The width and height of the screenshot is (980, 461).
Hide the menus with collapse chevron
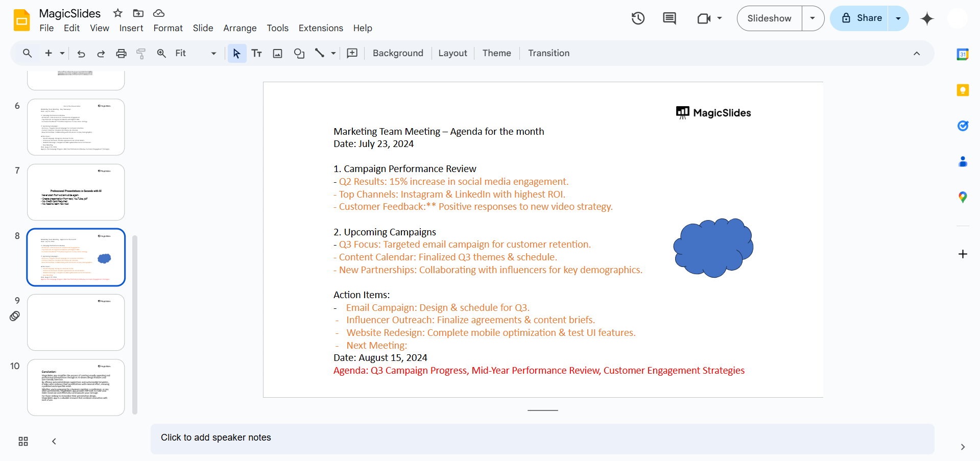[x=916, y=53]
